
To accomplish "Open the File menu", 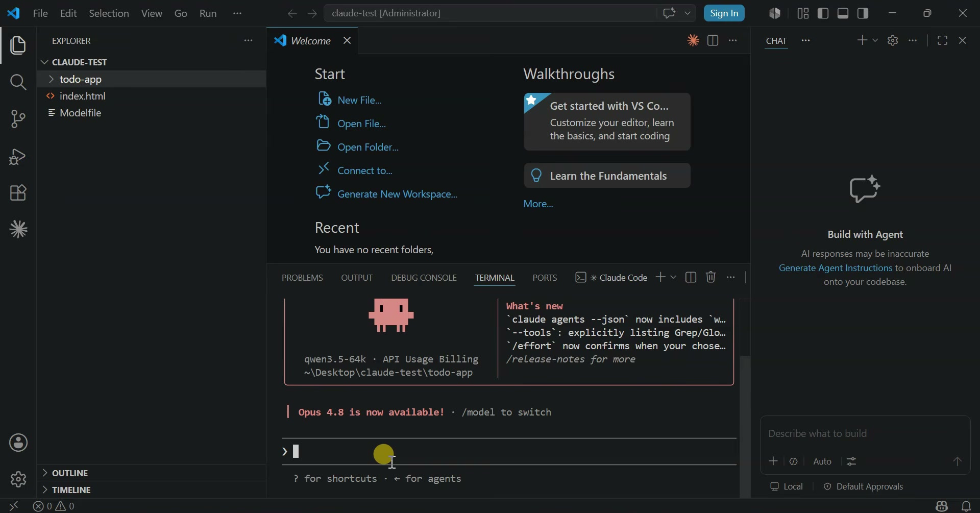I will click(40, 13).
